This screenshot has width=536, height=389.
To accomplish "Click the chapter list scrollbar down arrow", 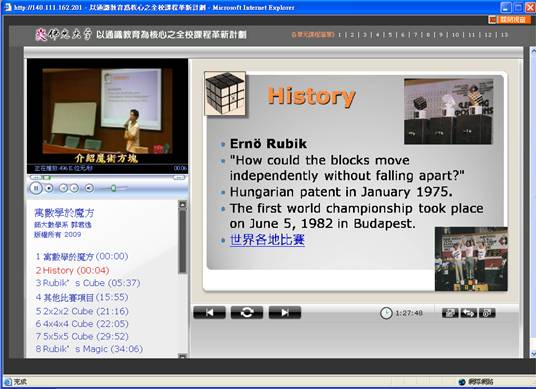I will tap(183, 356).
